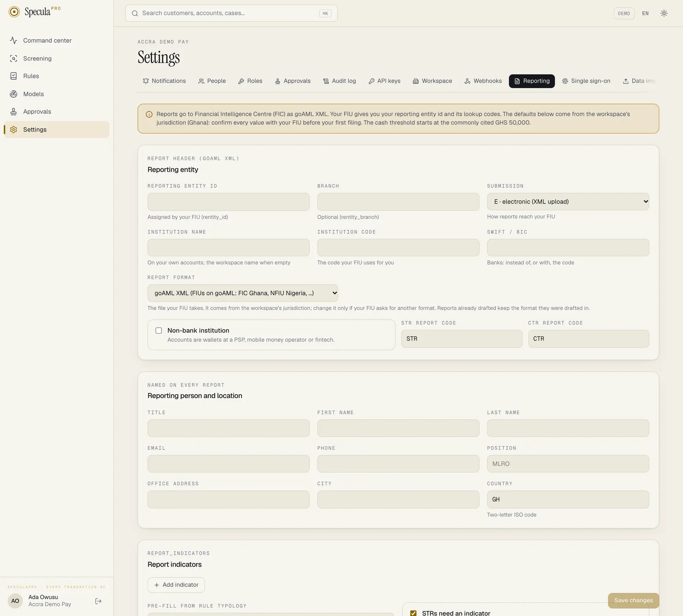
Task: Click the Reporting entity ID input field
Action: click(228, 202)
